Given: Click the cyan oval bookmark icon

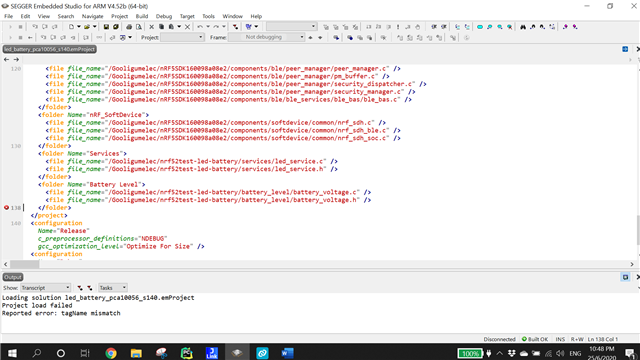Looking at the screenshot, I should point(480,27).
